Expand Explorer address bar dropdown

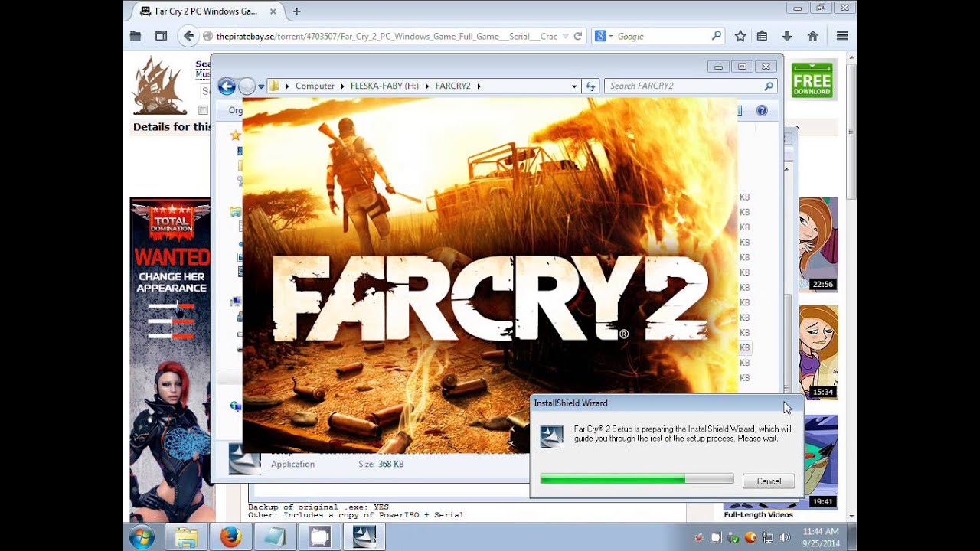coord(574,86)
